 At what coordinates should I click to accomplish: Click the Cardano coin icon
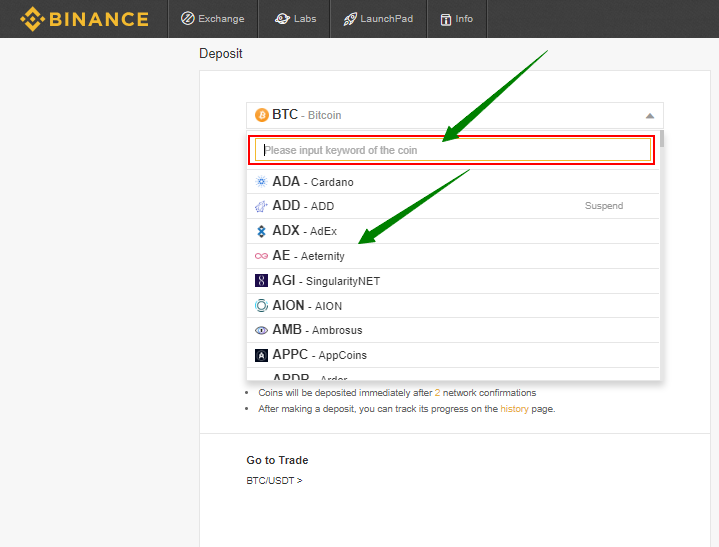[x=261, y=182]
